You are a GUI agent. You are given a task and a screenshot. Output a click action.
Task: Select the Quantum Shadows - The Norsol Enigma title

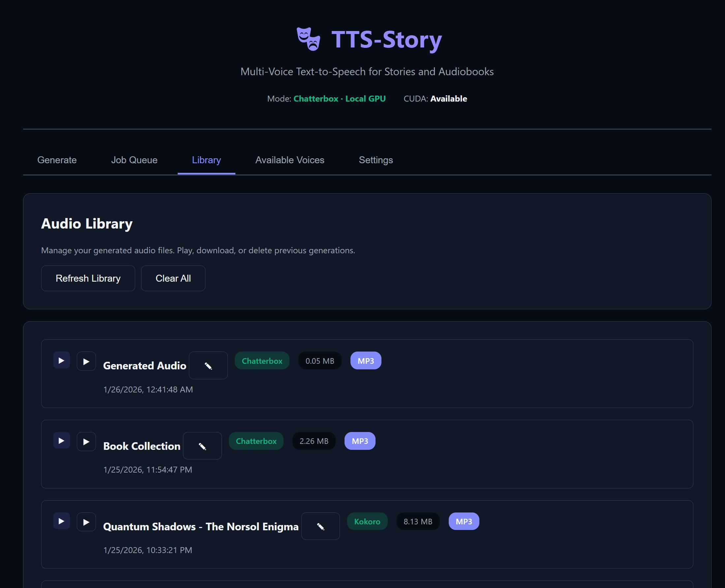tap(201, 527)
